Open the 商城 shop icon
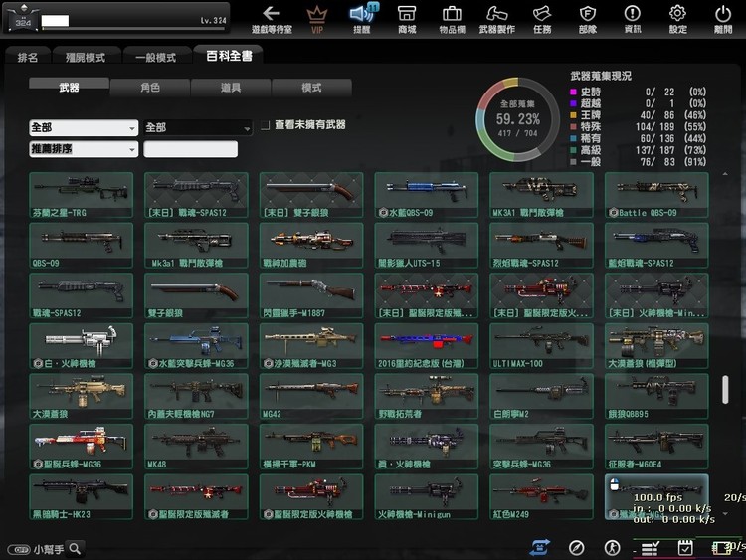Viewport: 746px width, 560px height. (407, 19)
